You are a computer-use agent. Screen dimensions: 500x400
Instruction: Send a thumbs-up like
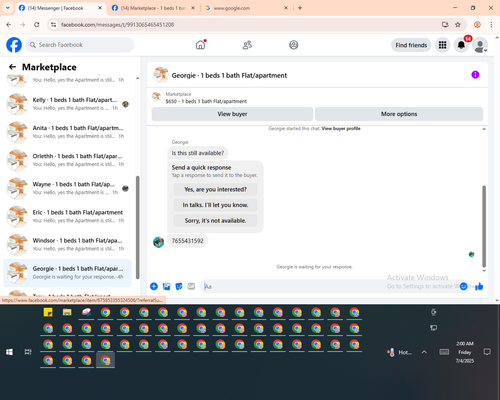[x=479, y=286]
